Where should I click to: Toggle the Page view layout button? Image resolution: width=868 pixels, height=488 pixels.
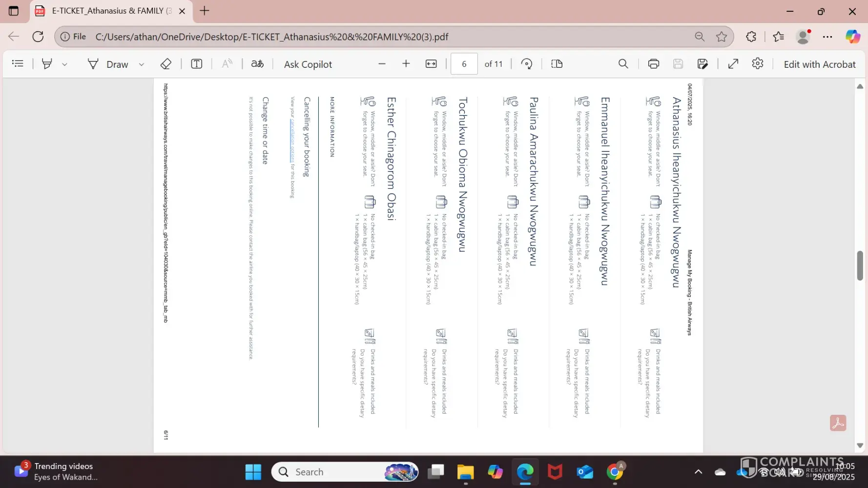(x=557, y=64)
